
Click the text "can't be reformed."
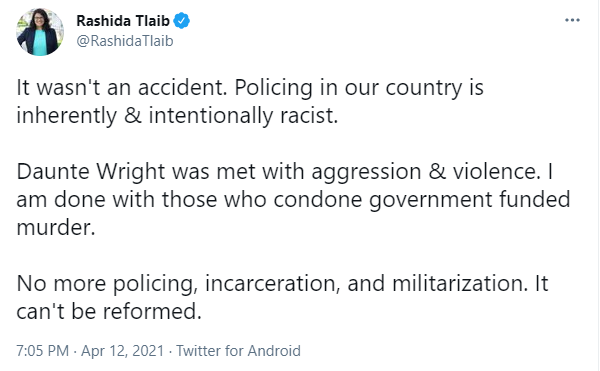109,311
